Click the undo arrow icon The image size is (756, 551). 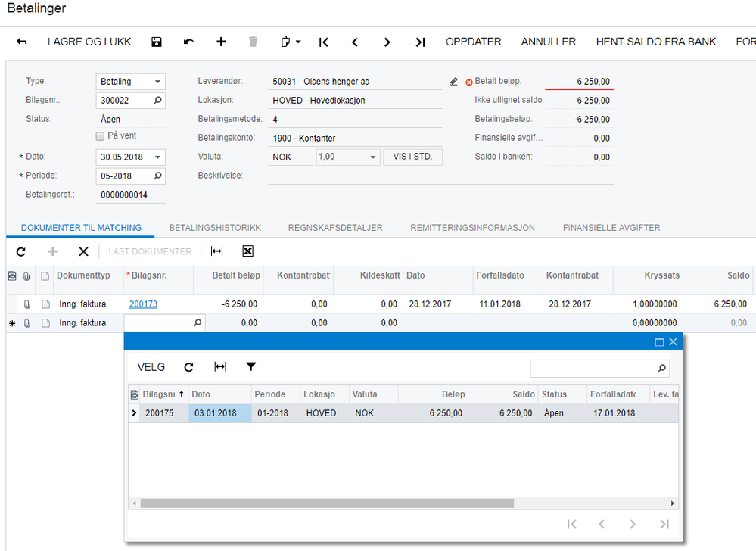click(x=189, y=42)
